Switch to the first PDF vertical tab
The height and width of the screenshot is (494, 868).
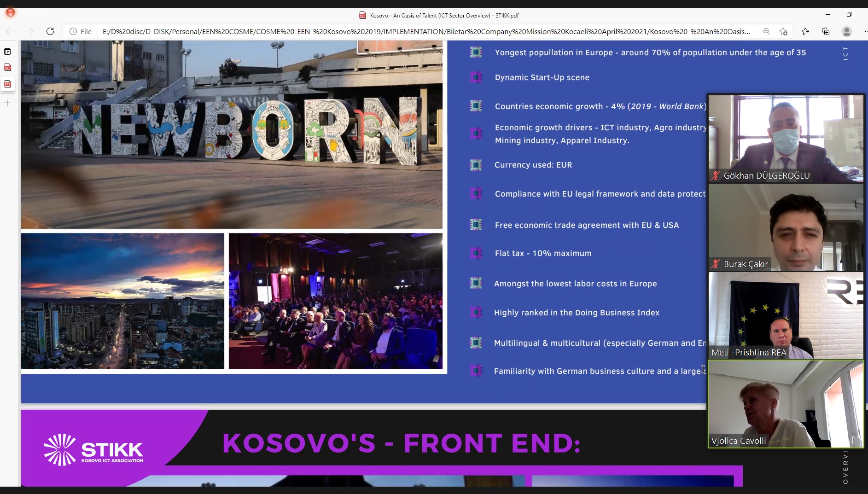[7, 68]
